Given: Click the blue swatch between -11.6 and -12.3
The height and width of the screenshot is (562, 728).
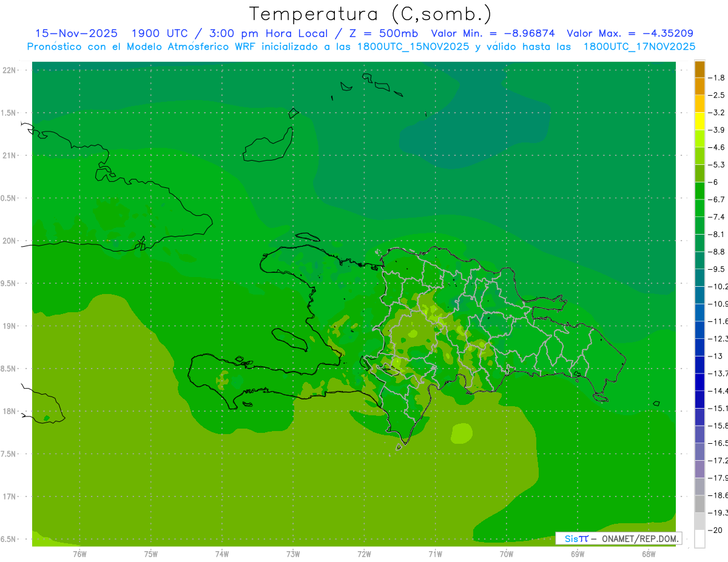Looking at the screenshot, I should [699, 330].
